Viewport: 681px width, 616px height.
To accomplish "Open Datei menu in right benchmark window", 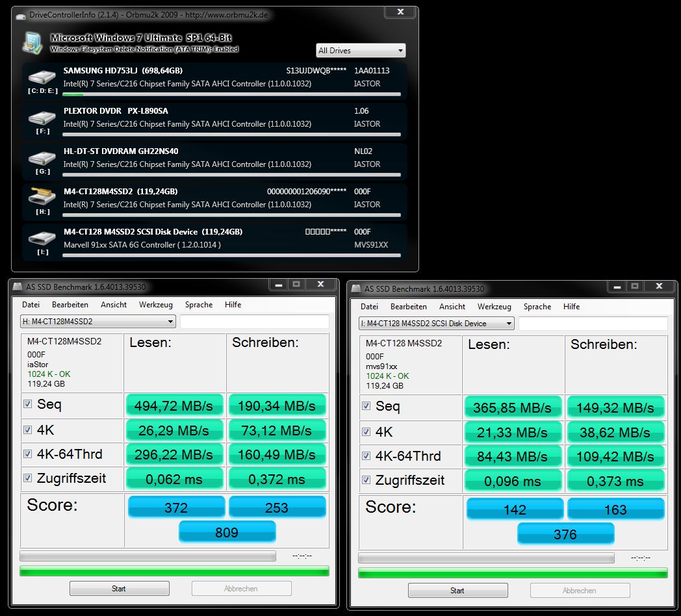I will click(369, 306).
